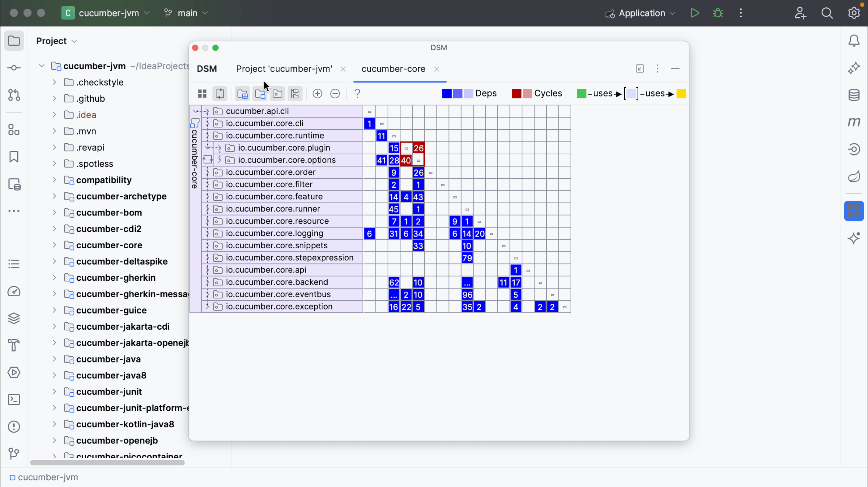The height and width of the screenshot is (487, 868).
Task: Click the zoom-out minus icon in the DSM toolbar
Action: (x=335, y=94)
